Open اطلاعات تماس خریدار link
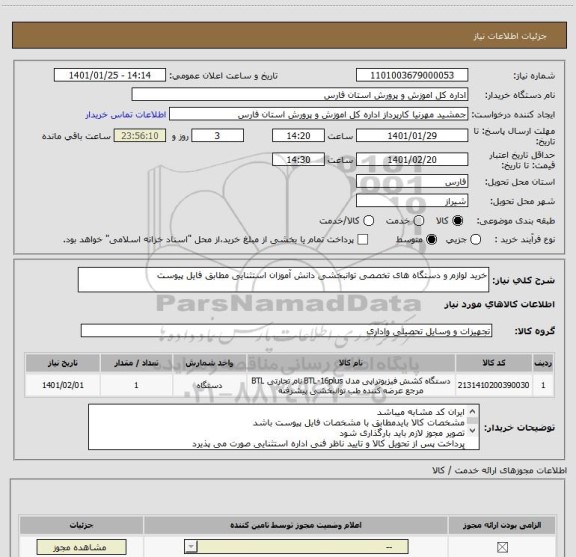The width and height of the screenshot is (576, 557). coord(126,115)
